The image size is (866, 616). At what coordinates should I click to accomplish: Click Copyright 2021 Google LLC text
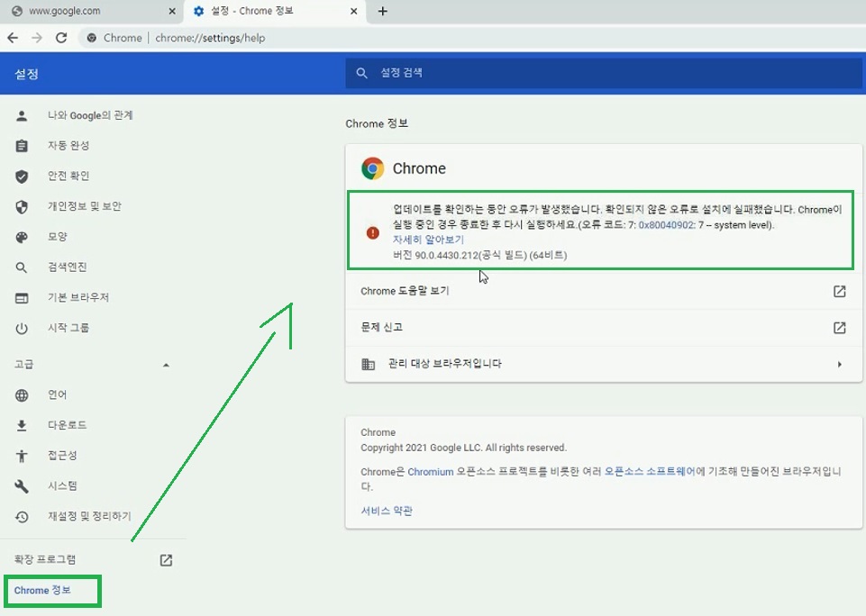point(463,448)
